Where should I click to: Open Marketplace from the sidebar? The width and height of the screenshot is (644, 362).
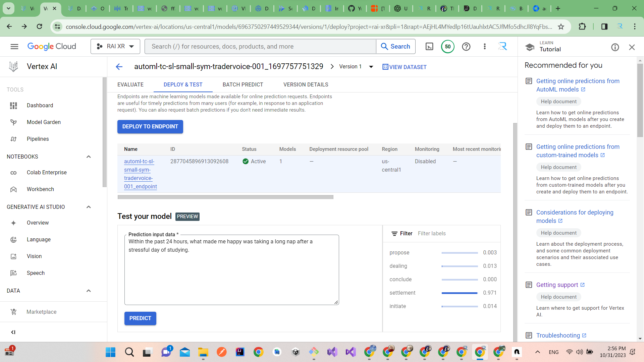[x=41, y=312]
